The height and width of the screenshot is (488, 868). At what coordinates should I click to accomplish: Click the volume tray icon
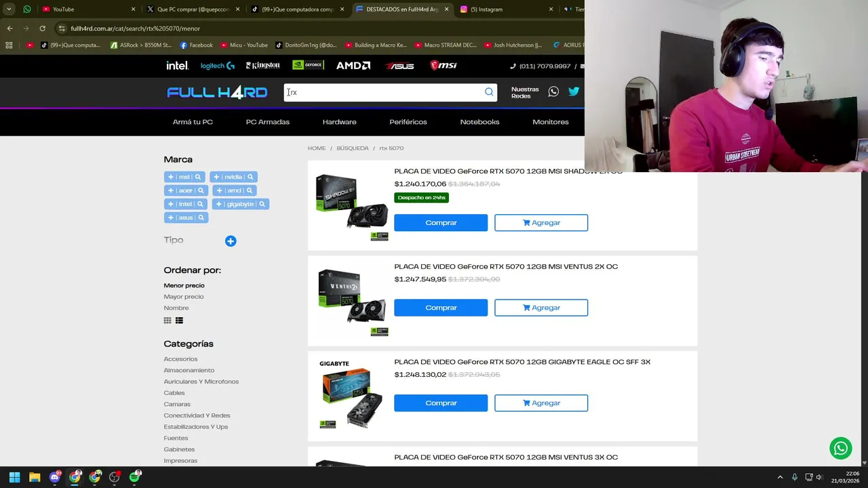[819, 477]
